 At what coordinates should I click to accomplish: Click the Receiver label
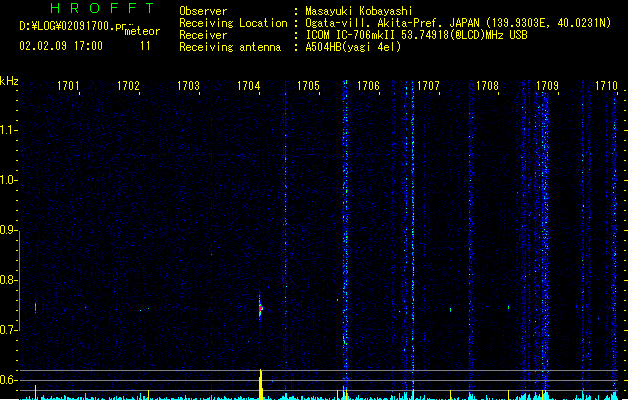203,35
